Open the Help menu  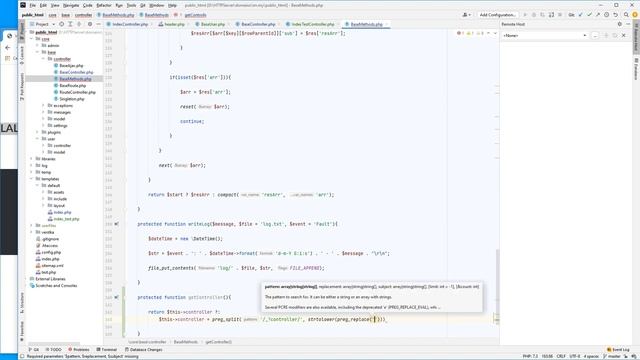coord(172,5)
